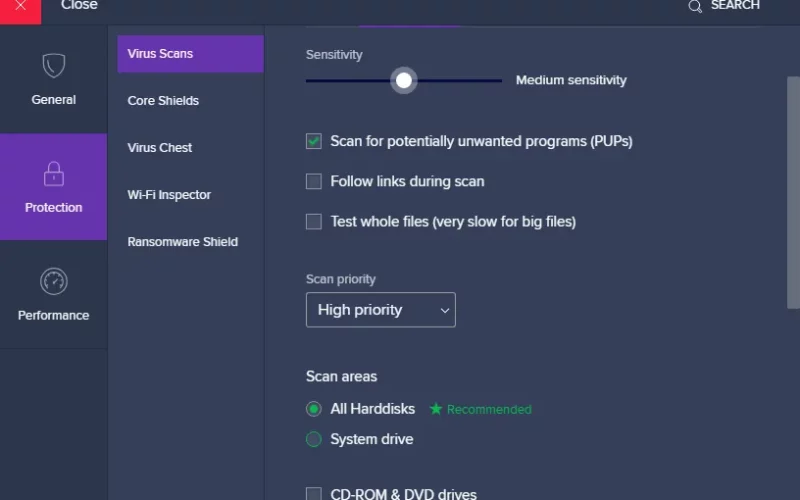The height and width of the screenshot is (500, 800).
Task: Enable Follow links during scan
Action: click(314, 181)
